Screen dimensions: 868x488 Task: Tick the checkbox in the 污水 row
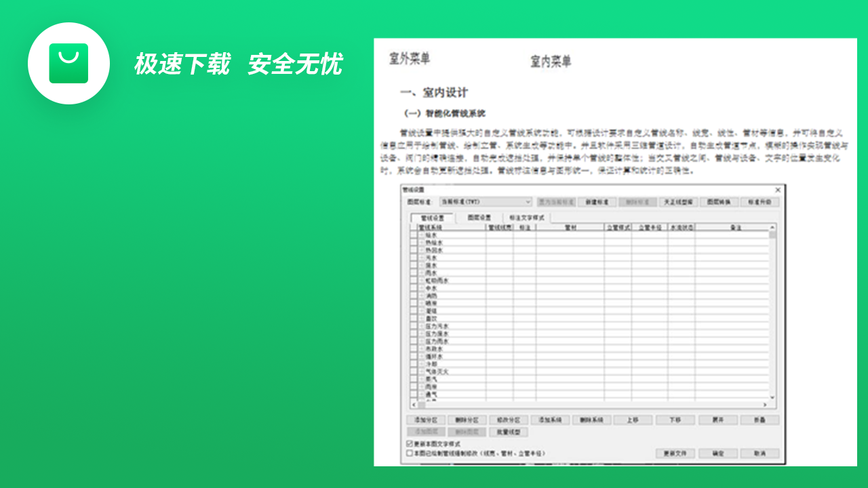(414, 258)
